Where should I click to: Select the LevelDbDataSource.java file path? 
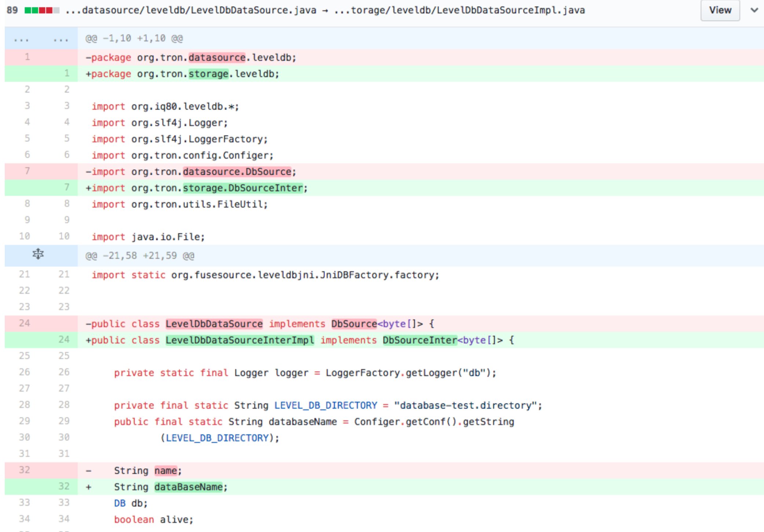191,10
